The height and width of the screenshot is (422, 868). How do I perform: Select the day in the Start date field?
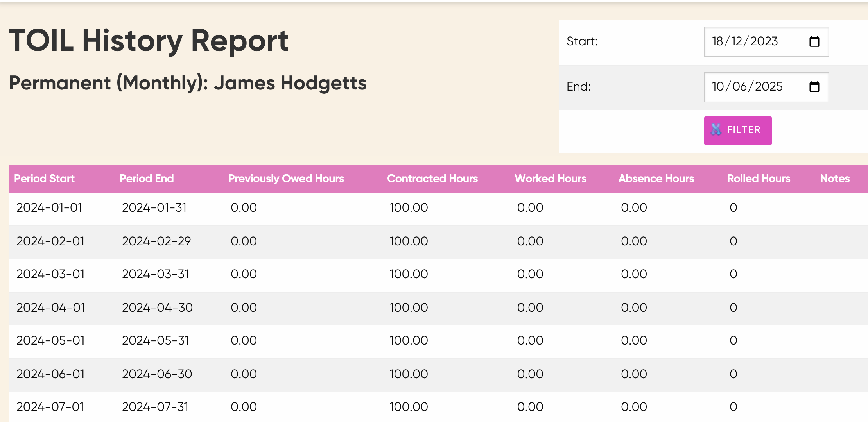717,41
